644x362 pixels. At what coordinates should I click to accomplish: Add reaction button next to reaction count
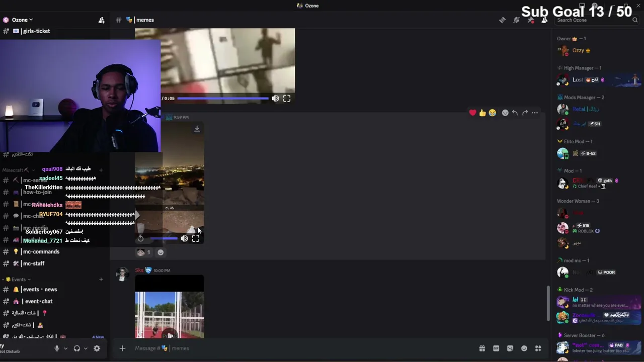point(160,252)
